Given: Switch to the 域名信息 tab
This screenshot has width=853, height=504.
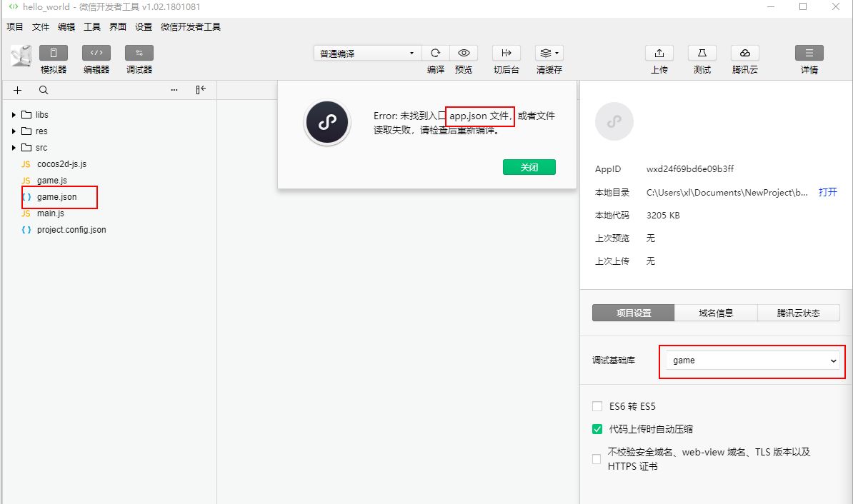Looking at the screenshot, I should coord(716,313).
